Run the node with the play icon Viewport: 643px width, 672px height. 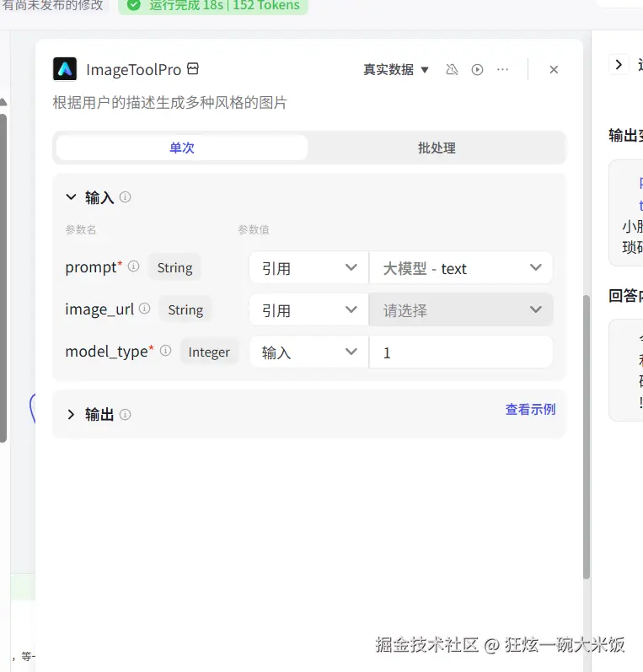click(x=477, y=69)
